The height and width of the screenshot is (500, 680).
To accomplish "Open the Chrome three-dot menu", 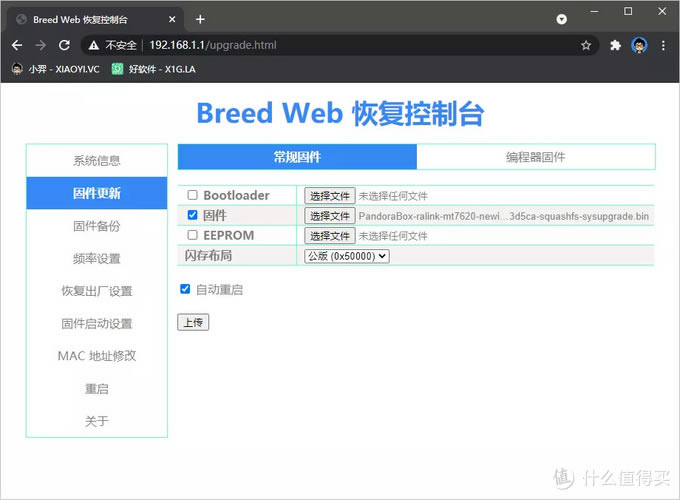I will pos(663,45).
